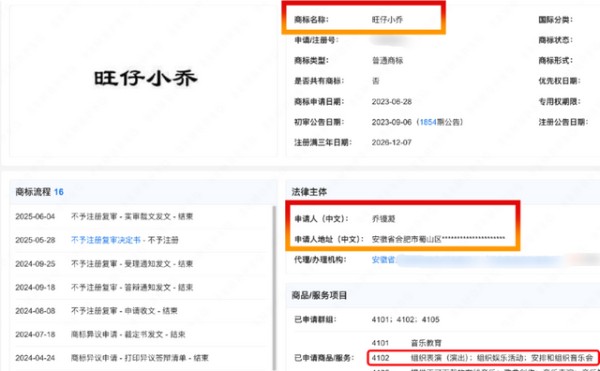Click the 商标名称 field label
Image resolution: width=600 pixels, height=371 pixels.
(311, 20)
